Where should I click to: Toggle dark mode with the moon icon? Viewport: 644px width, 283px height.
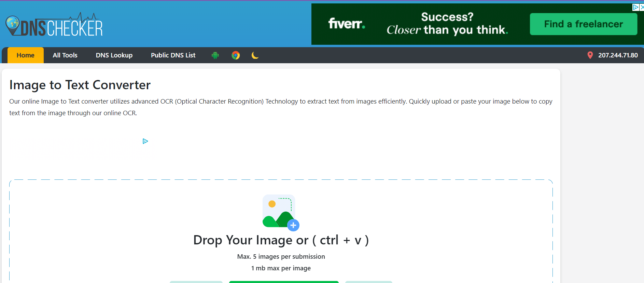255,55
